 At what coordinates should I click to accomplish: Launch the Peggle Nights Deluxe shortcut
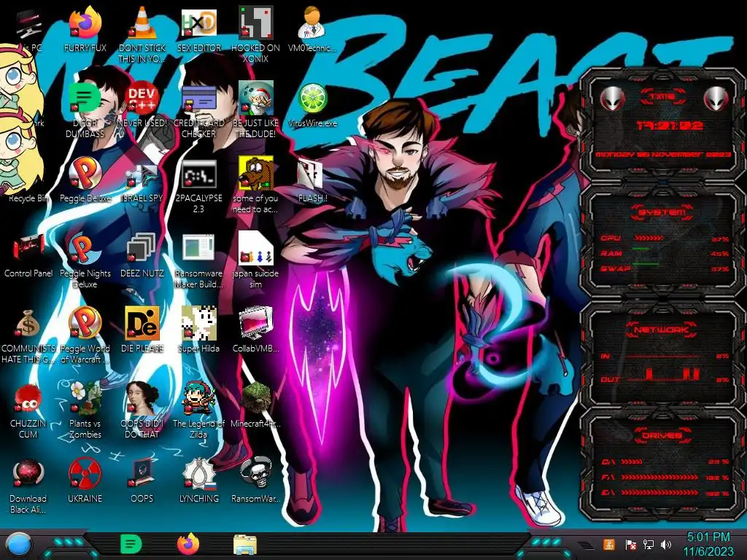(85, 249)
